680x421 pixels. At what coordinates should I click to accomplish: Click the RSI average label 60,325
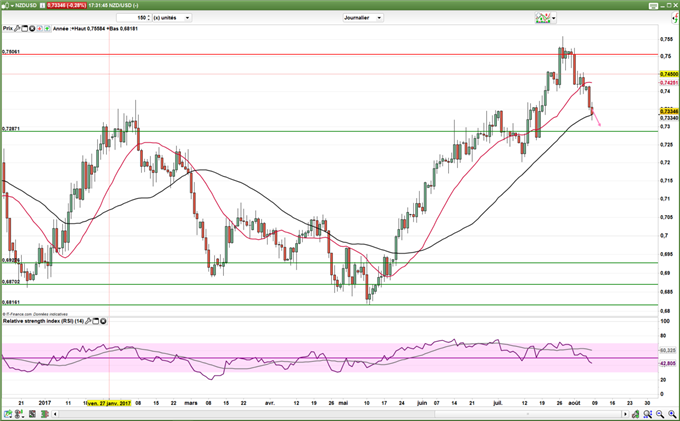point(668,350)
